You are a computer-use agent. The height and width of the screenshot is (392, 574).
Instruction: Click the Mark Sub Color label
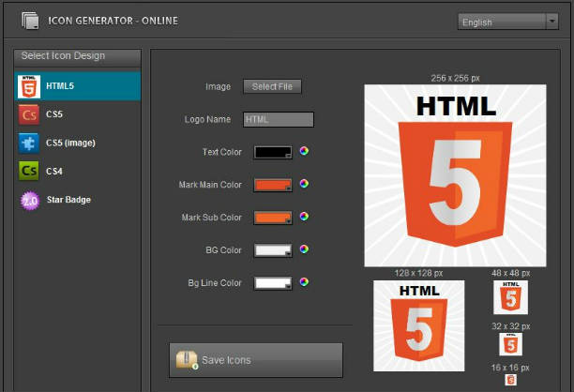(x=212, y=218)
